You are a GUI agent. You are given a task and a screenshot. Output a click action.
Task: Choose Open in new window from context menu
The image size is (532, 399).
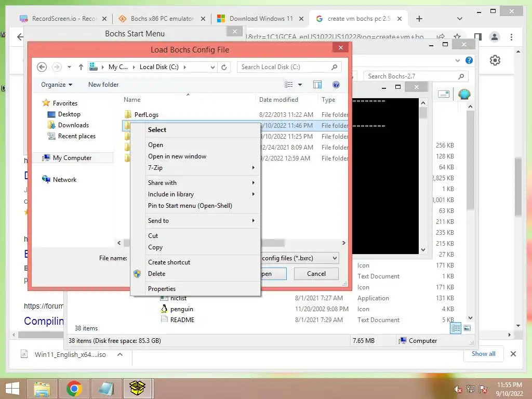click(x=177, y=156)
